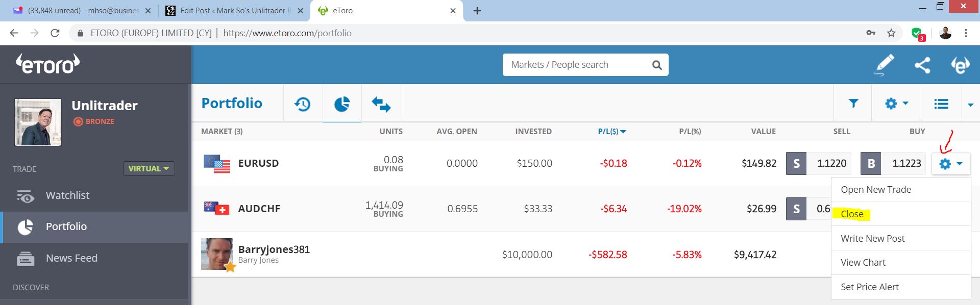Click the search magnifier icon

657,65
